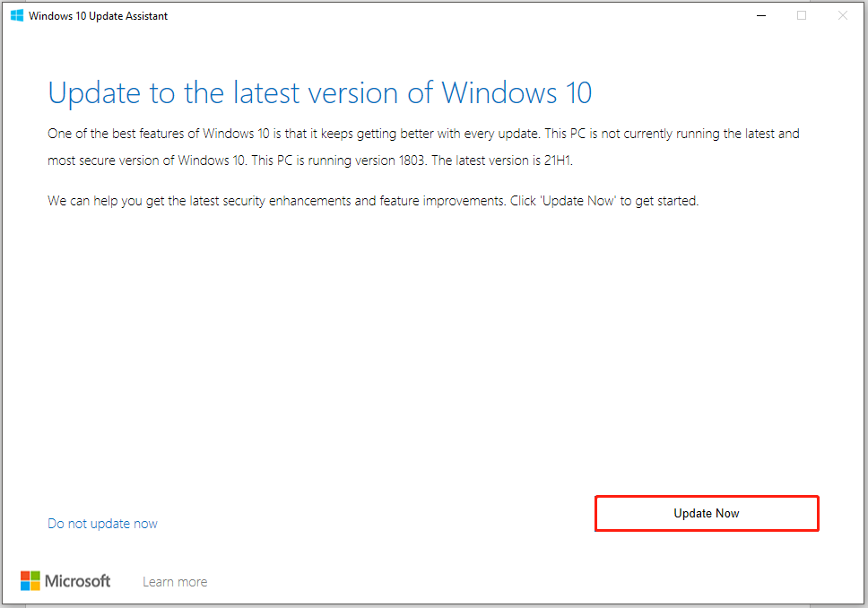Screen dimensions: 868x608
Task: Select the large blue "Update to the latest version" heading
Action: pyautogui.click(x=319, y=93)
